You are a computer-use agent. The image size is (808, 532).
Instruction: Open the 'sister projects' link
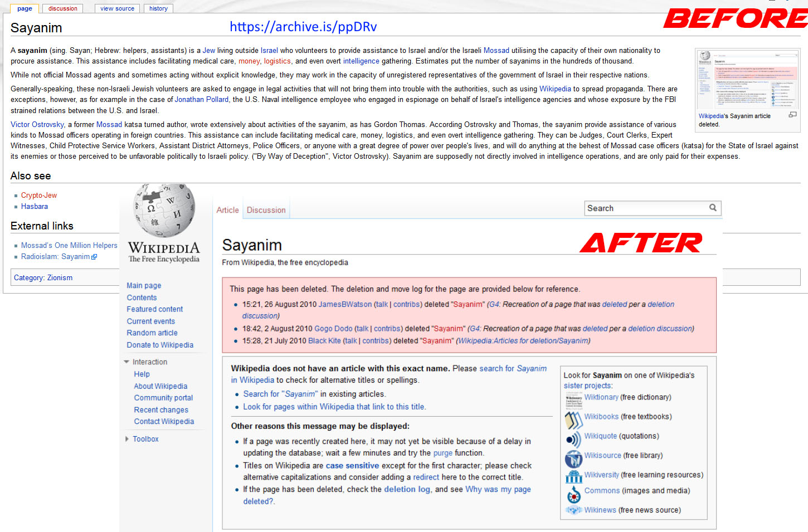(588, 386)
